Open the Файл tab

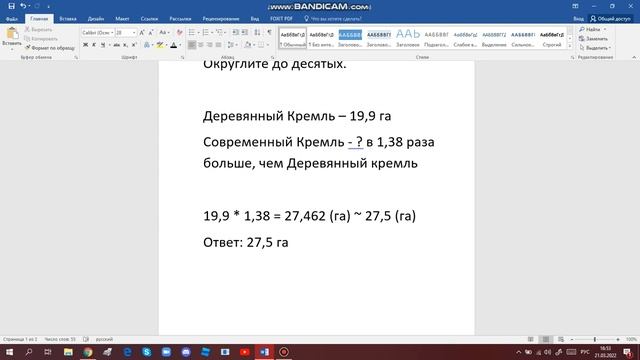click(12, 19)
